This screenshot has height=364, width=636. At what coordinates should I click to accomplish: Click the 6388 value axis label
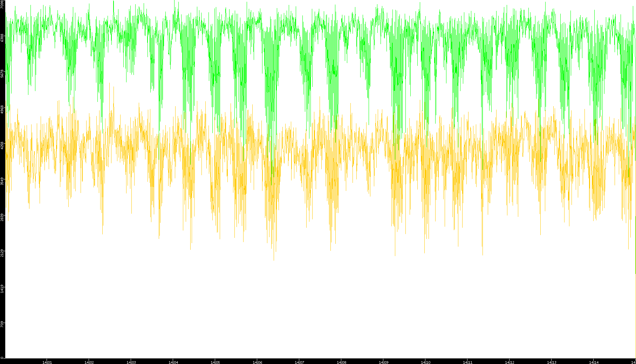(2, 38)
